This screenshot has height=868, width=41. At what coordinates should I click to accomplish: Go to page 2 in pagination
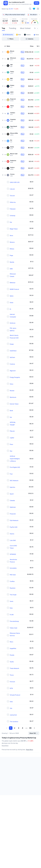tap(15, 728)
